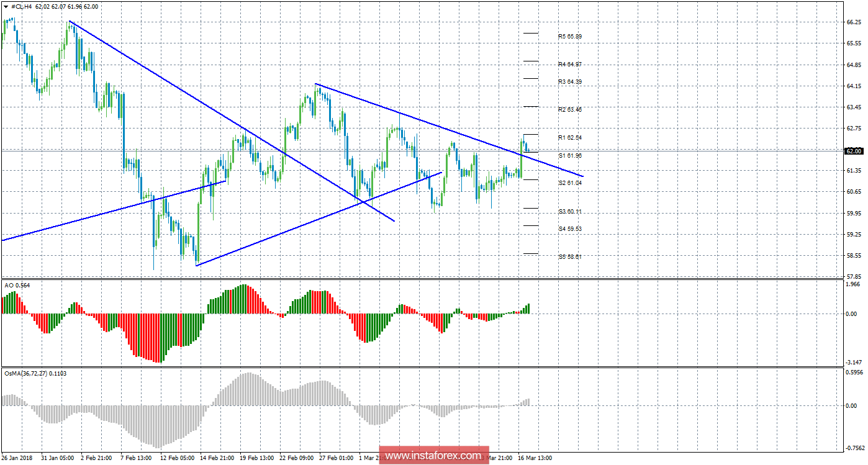The image size is (868, 465).
Task: Click the 65.55 price scale value
Action: pyautogui.click(x=853, y=44)
